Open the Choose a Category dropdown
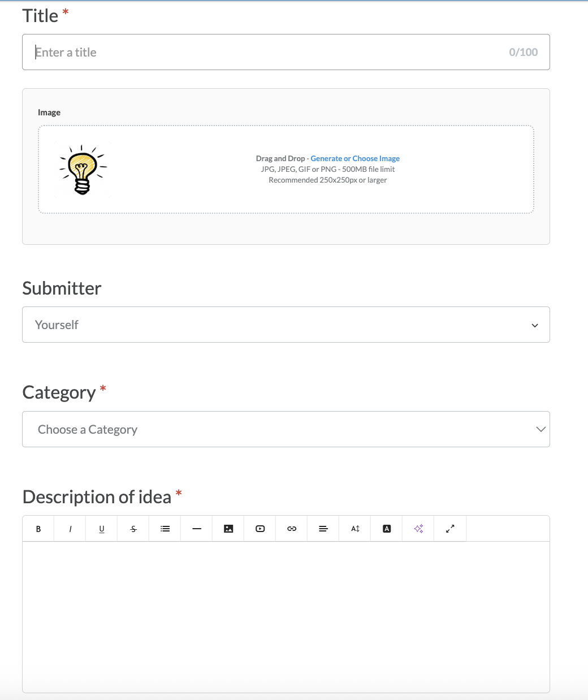 click(x=286, y=429)
